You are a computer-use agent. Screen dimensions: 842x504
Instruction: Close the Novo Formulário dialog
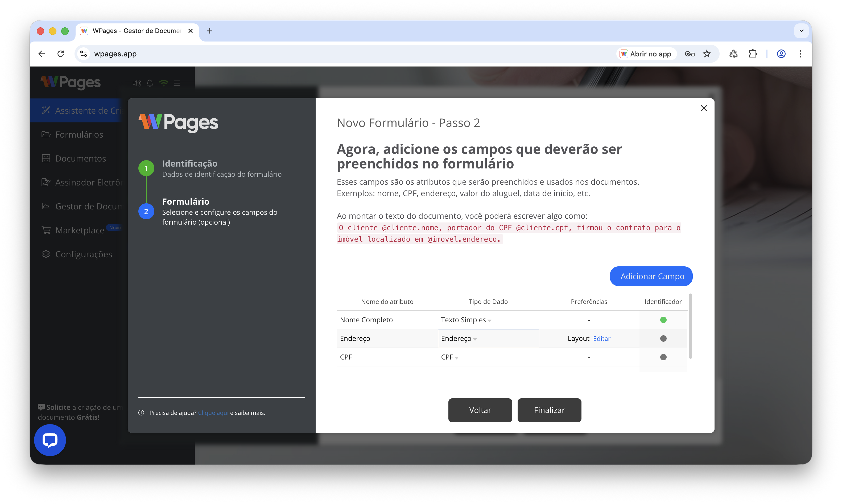704,108
